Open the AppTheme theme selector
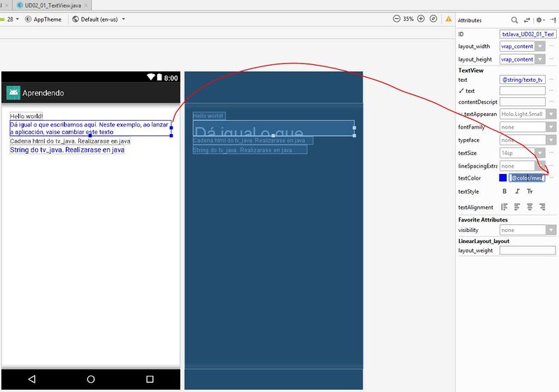The height and width of the screenshot is (392, 559). pos(43,20)
